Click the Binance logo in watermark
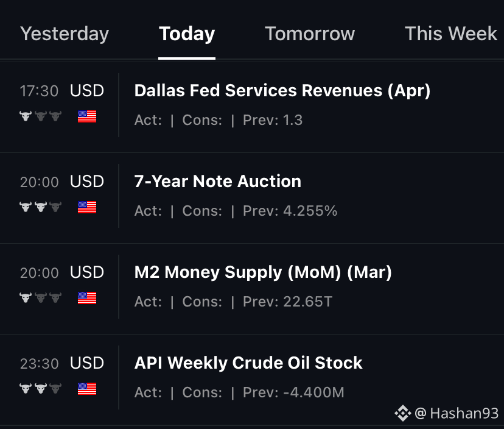 403,413
